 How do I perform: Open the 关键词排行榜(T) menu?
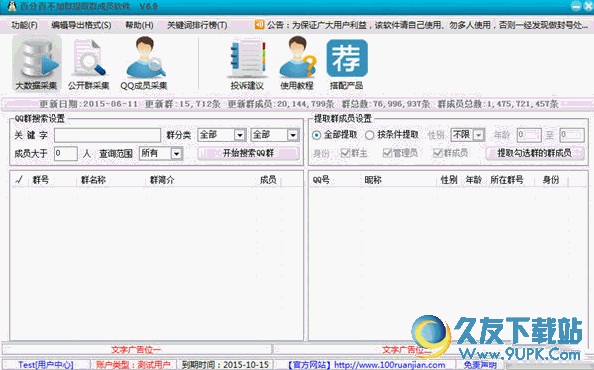pyautogui.click(x=197, y=25)
